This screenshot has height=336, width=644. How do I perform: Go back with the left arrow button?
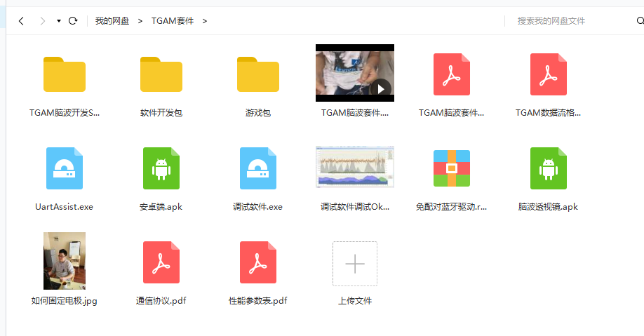tap(21, 21)
